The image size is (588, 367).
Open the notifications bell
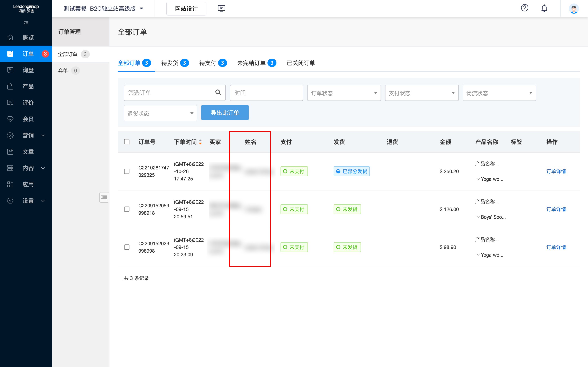pyautogui.click(x=544, y=8)
